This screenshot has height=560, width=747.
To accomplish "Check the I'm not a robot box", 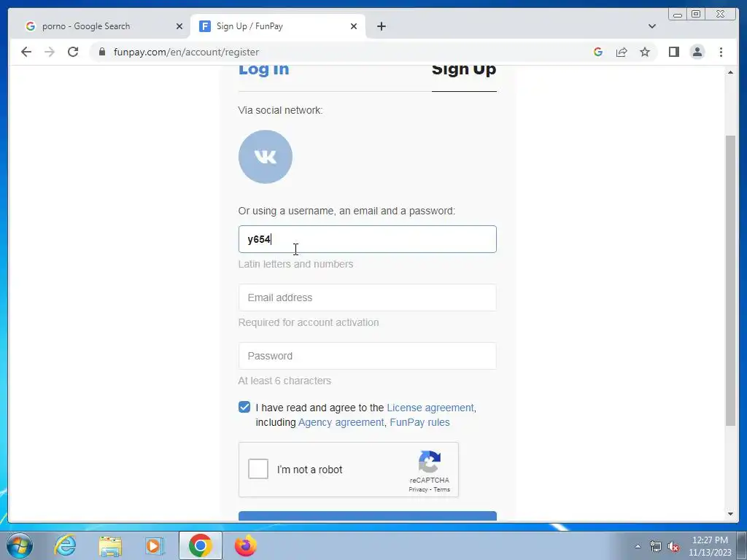I will tap(258, 469).
